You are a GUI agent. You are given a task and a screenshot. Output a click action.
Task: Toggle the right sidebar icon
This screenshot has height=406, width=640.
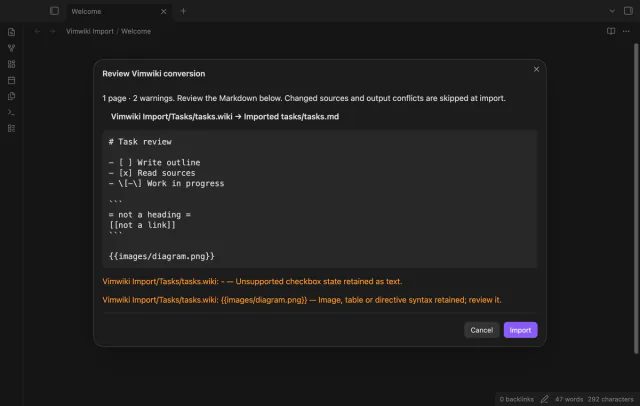(628, 11)
